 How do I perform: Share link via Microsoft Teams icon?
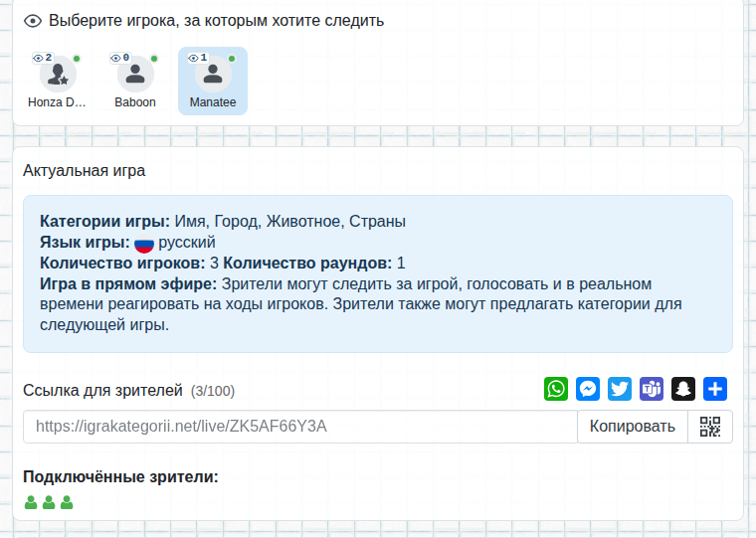[652, 389]
